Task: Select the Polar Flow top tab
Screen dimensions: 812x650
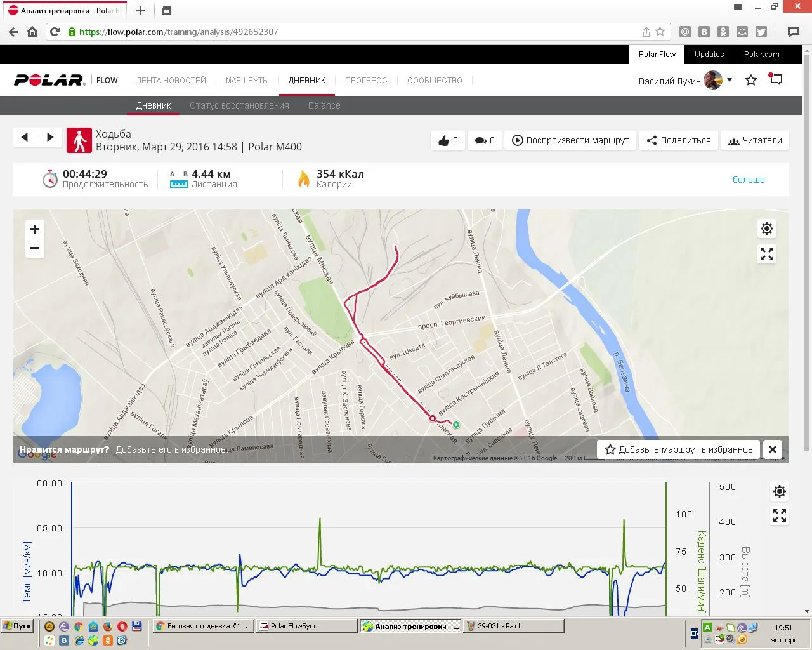Action: [657, 55]
